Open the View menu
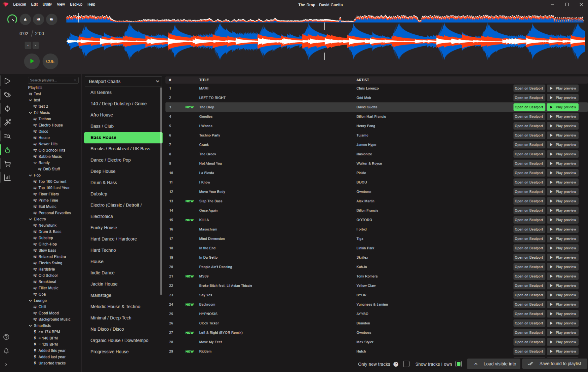The height and width of the screenshot is (372, 588). click(61, 4)
